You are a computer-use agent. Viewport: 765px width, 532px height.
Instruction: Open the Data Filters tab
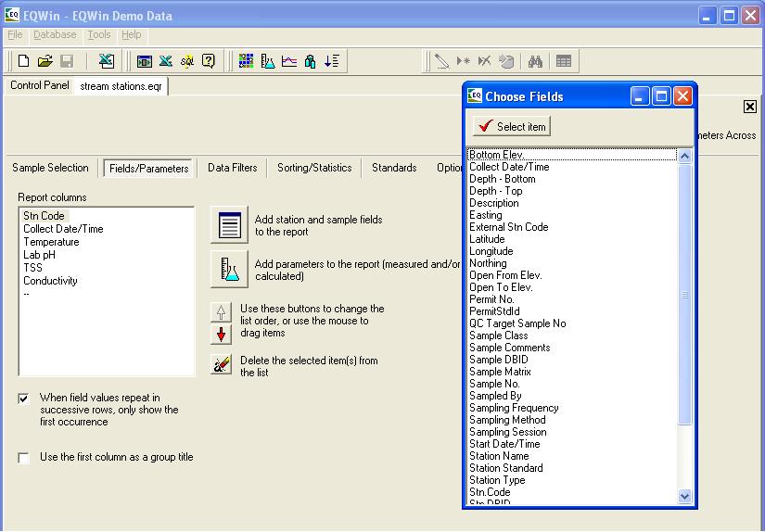pyautogui.click(x=232, y=168)
